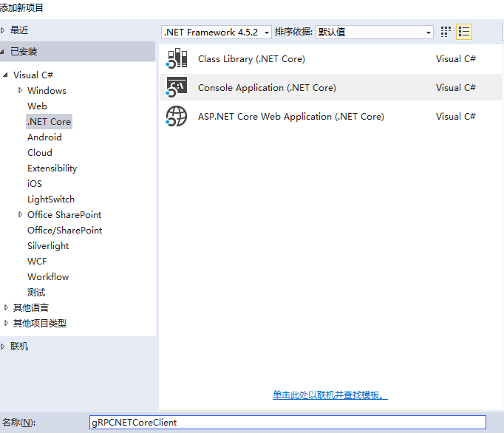Select the Office/SharePoint category
This screenshot has width=504, height=433.
(64, 230)
